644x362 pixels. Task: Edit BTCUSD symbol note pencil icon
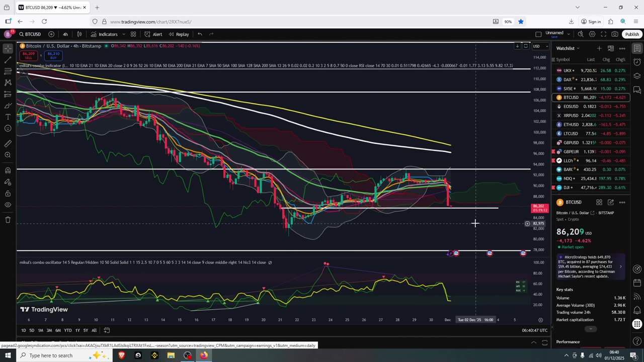click(x=611, y=202)
